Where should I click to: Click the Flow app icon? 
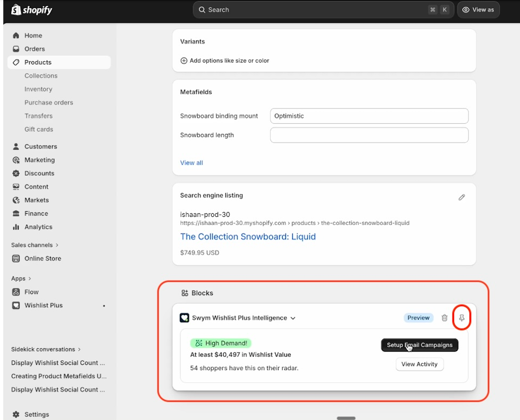(16, 292)
